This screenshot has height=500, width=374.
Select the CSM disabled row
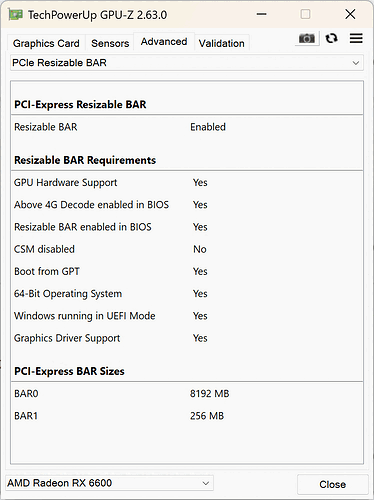[x=187, y=249]
